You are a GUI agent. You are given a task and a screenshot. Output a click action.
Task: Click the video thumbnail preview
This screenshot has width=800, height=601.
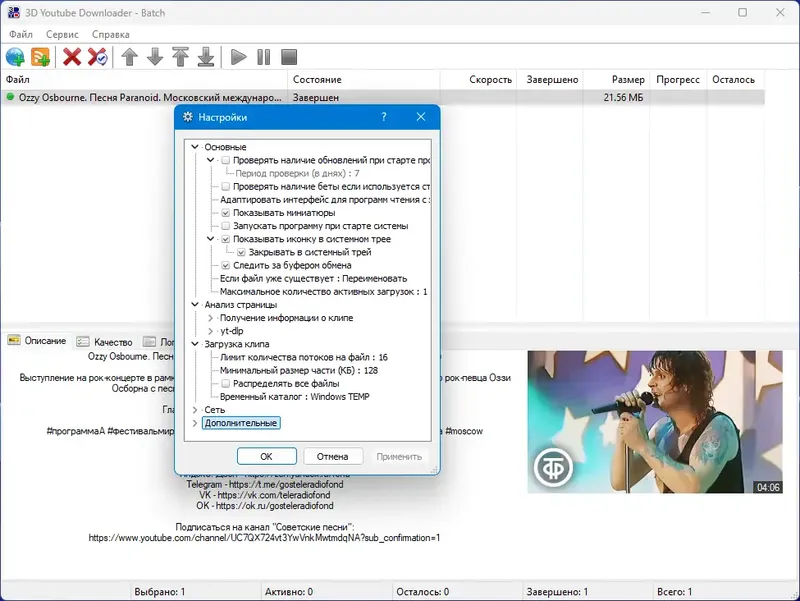pyautogui.click(x=655, y=421)
